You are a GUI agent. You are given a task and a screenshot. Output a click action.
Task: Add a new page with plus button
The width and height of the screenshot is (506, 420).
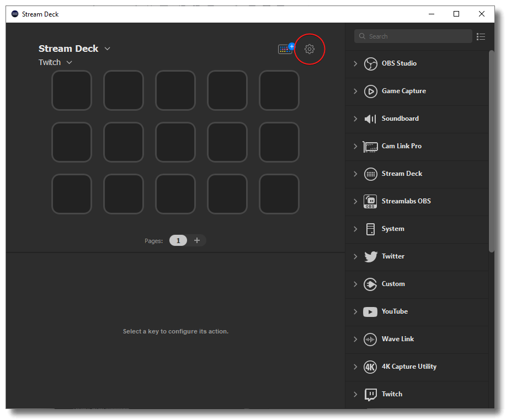click(197, 240)
